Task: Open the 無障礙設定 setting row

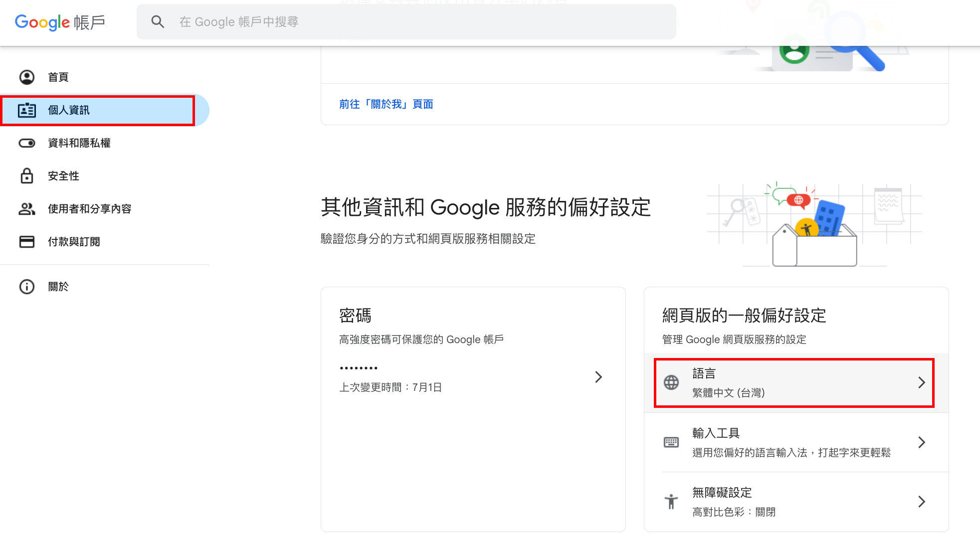Action: coord(796,502)
